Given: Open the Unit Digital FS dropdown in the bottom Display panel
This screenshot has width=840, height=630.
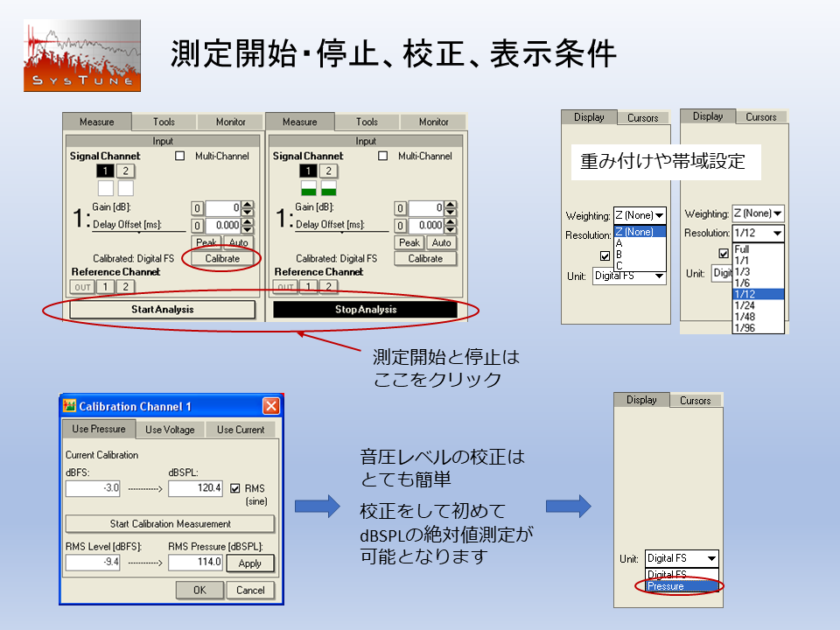Looking at the screenshot, I should (682, 558).
